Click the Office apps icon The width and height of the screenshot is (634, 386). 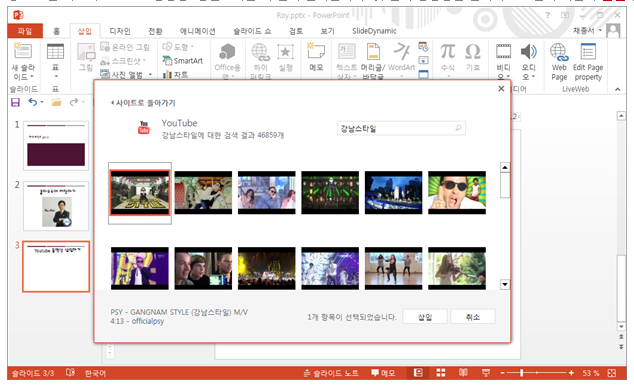(x=227, y=52)
